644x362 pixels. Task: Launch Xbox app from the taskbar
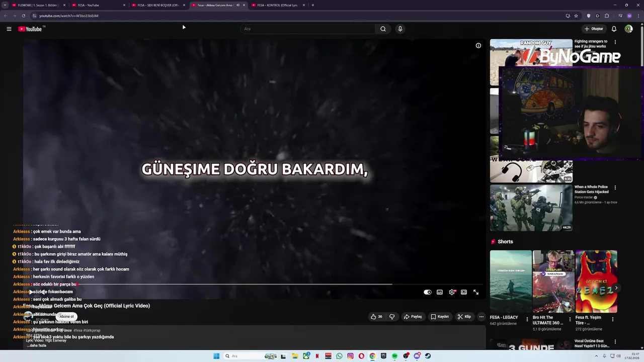[306, 356]
